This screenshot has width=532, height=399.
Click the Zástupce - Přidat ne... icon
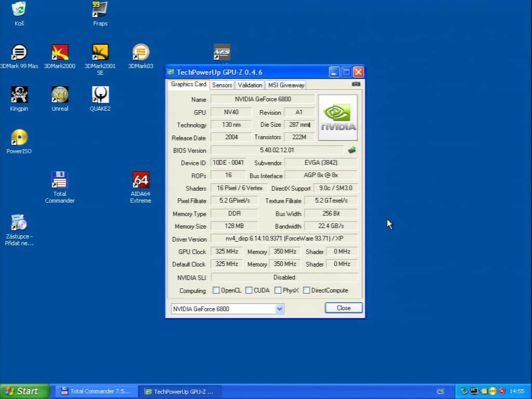pos(19,222)
